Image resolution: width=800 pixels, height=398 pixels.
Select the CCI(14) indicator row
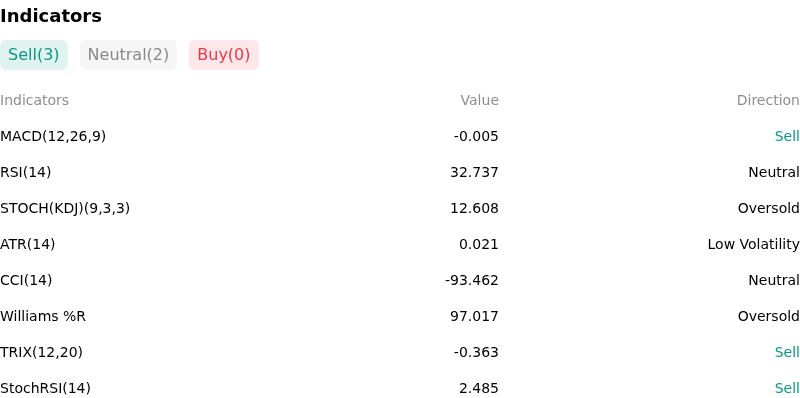click(x=400, y=280)
